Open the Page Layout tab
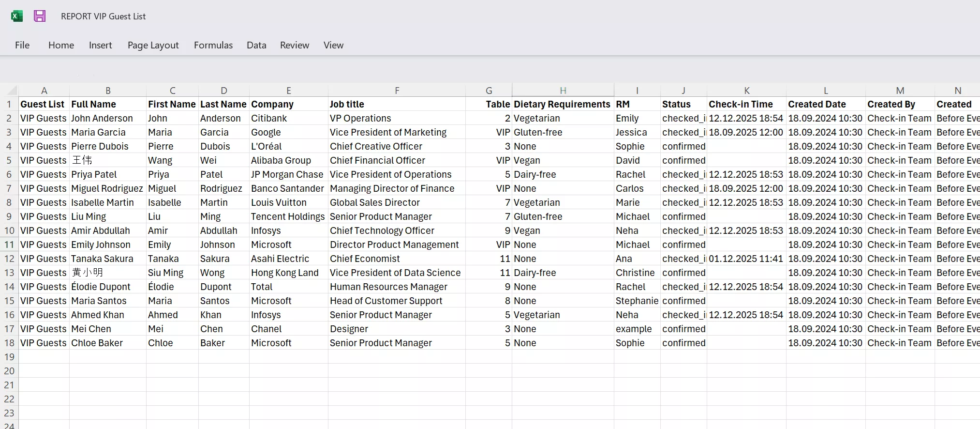The width and height of the screenshot is (980, 429). (x=153, y=45)
